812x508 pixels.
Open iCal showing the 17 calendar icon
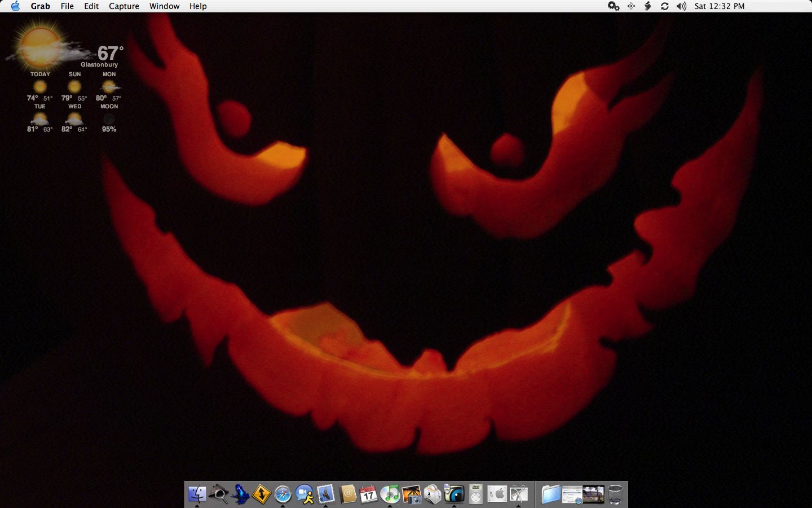click(369, 494)
